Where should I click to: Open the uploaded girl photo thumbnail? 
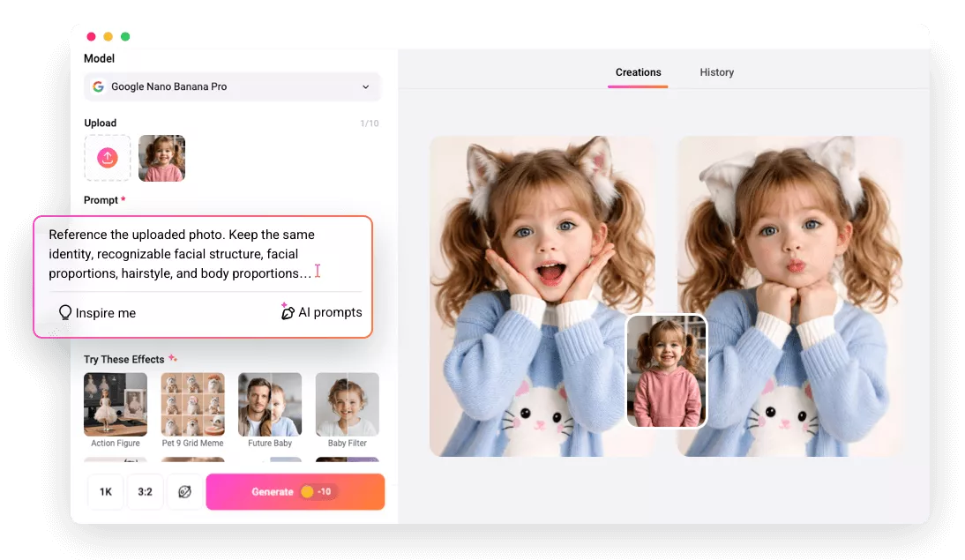click(x=161, y=158)
